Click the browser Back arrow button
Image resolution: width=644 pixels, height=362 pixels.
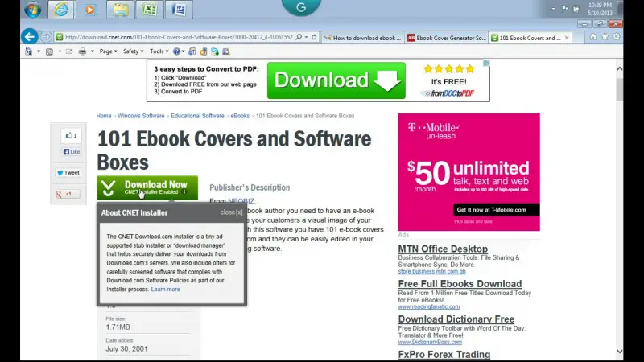coord(29,37)
